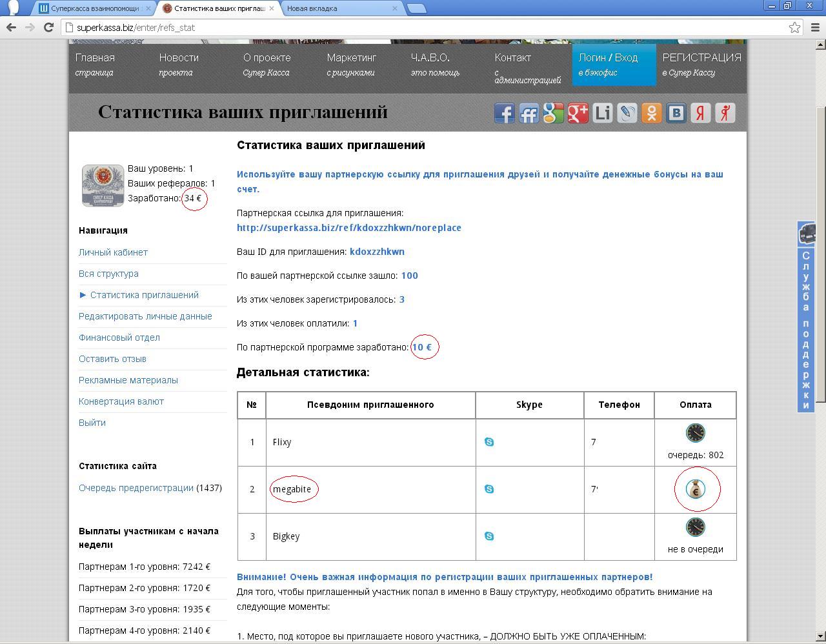This screenshot has height=644, width=826.
Task: Share on Google Plus icon
Action: tap(578, 113)
